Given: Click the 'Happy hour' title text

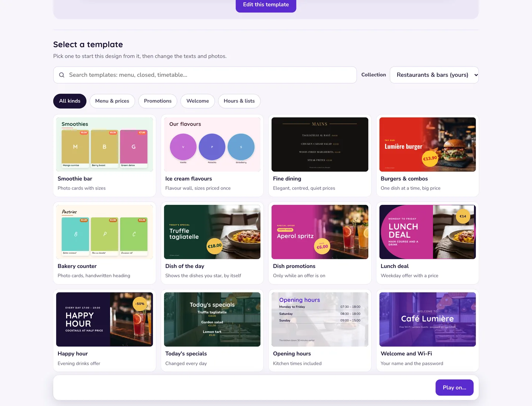Looking at the screenshot, I should click(x=73, y=354).
